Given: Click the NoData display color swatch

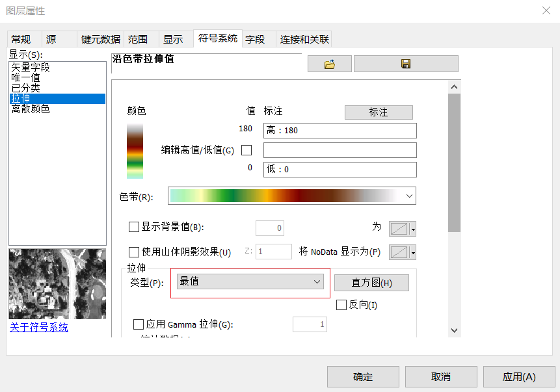Looking at the screenshot, I should (399, 253).
